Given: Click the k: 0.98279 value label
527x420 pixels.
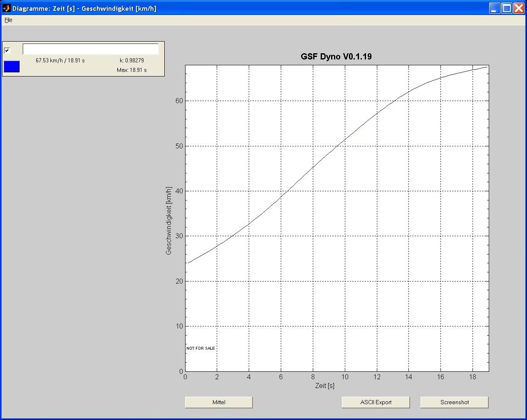Looking at the screenshot, I should point(131,60).
